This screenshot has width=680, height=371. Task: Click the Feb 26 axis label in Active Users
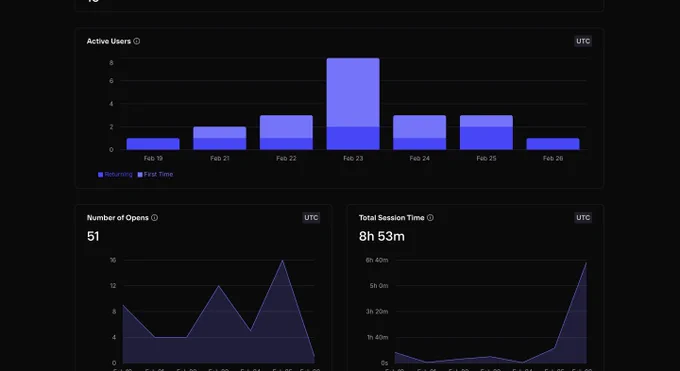click(x=553, y=158)
